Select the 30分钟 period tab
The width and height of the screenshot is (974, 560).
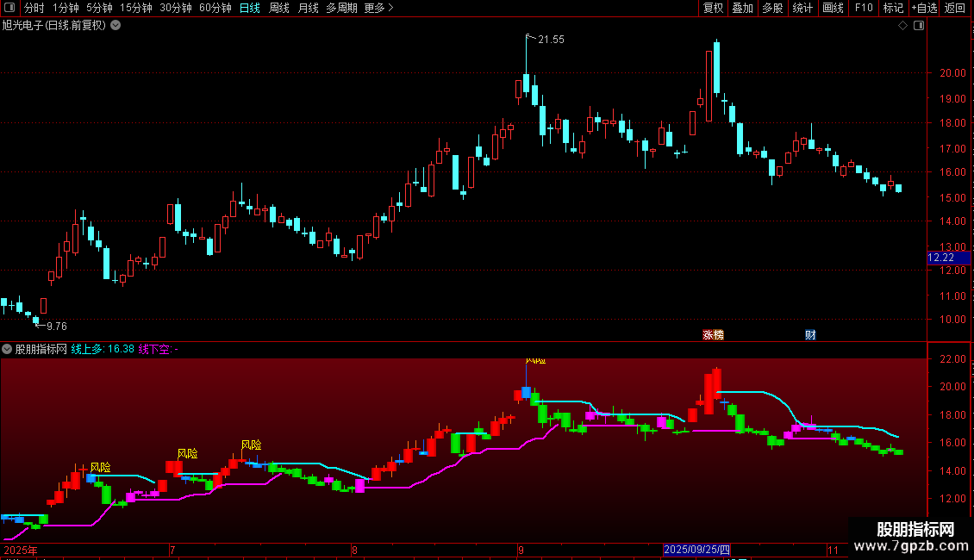(175, 8)
